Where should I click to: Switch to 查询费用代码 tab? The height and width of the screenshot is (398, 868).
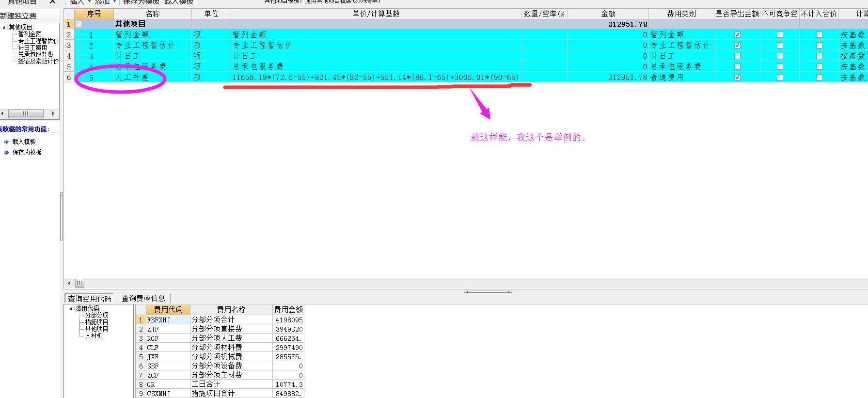click(90, 298)
